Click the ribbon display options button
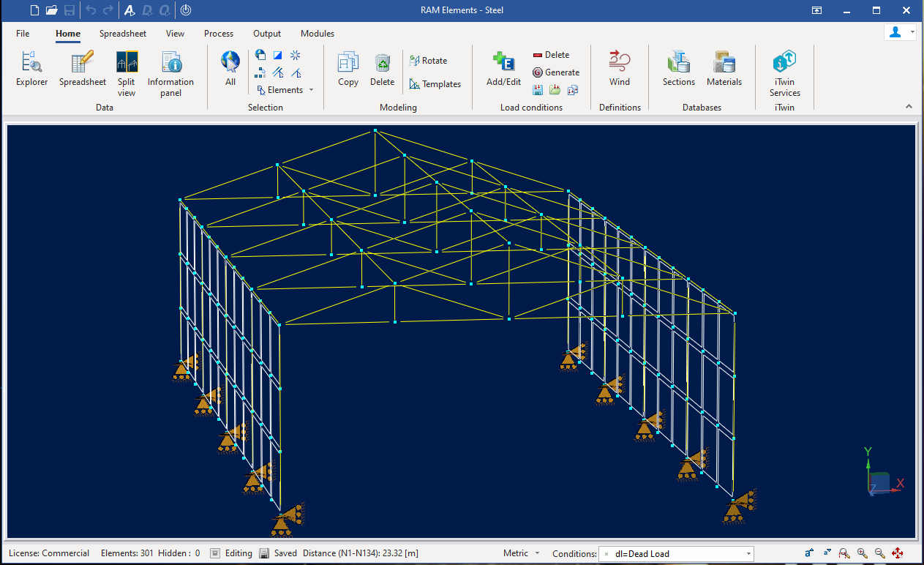The image size is (924, 565). (x=817, y=10)
